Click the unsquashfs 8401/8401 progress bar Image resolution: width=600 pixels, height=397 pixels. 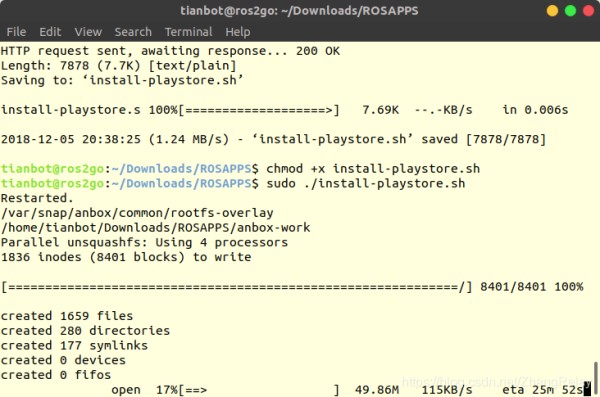(237, 287)
